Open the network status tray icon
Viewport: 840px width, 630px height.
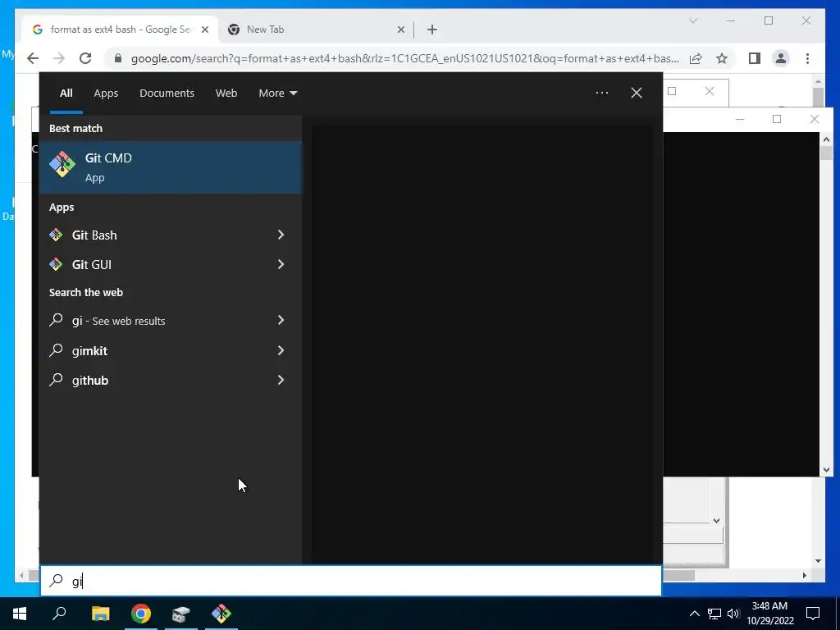point(714,614)
